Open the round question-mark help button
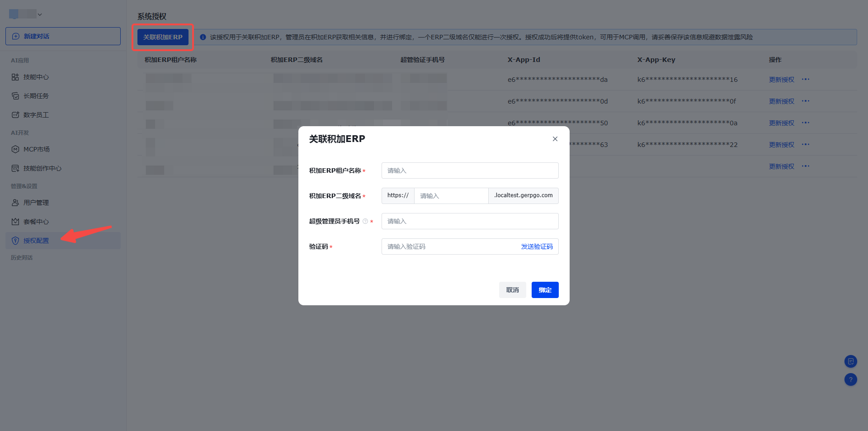The image size is (868, 431). coord(850,379)
